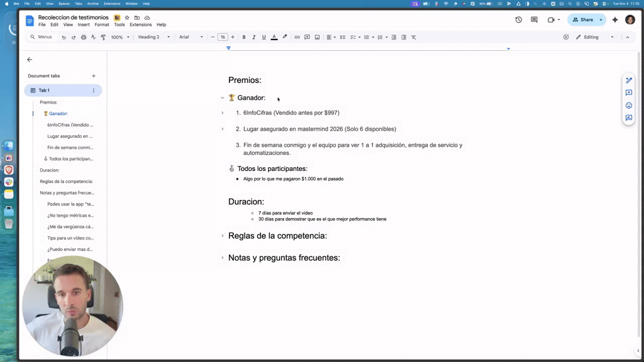Add a comment from toolbar

tap(307, 37)
